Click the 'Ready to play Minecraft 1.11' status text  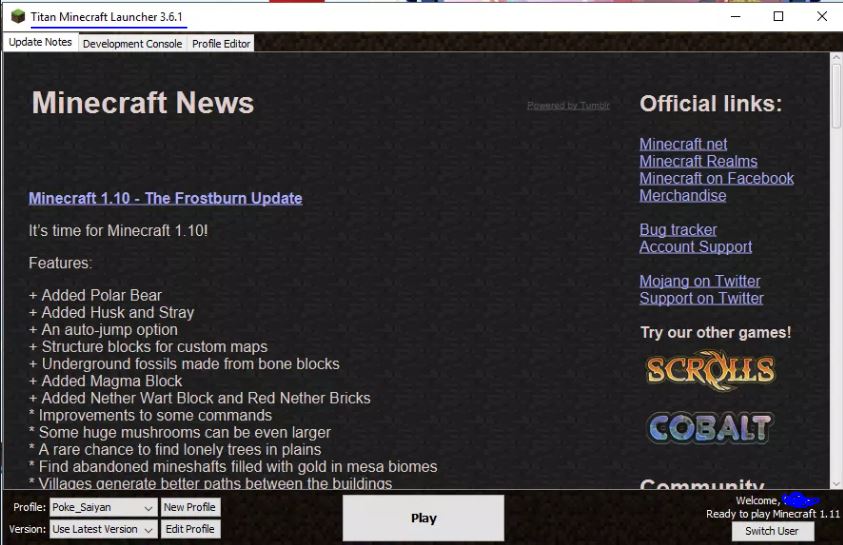(x=773, y=514)
